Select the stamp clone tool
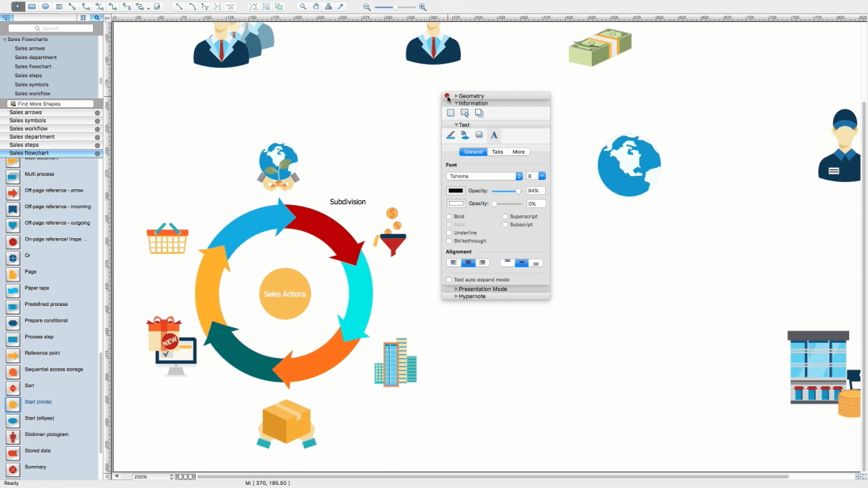 click(x=328, y=6)
